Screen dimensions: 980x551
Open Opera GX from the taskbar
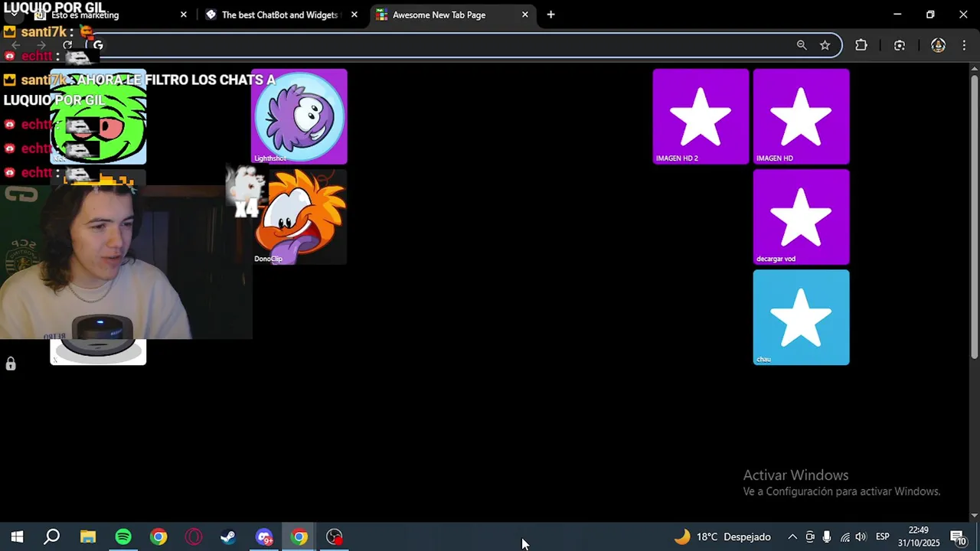pyautogui.click(x=194, y=536)
